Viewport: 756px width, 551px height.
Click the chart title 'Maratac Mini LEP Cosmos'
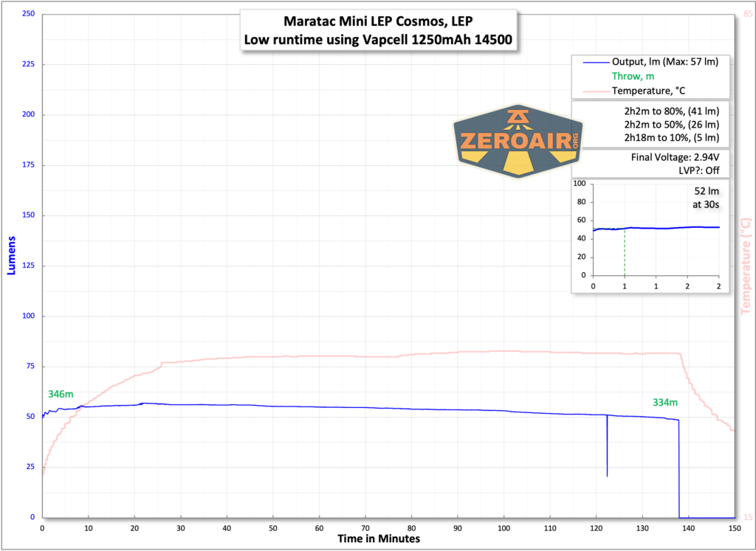coord(378,21)
